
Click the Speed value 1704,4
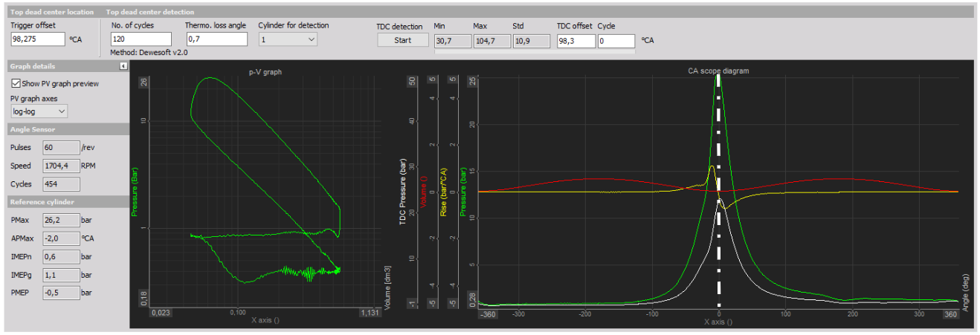[60, 166]
